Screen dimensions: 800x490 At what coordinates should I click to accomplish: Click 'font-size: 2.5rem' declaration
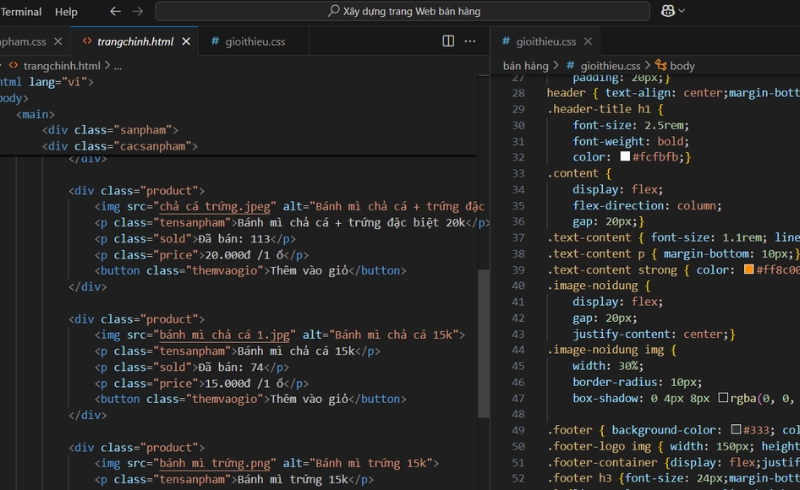point(631,125)
